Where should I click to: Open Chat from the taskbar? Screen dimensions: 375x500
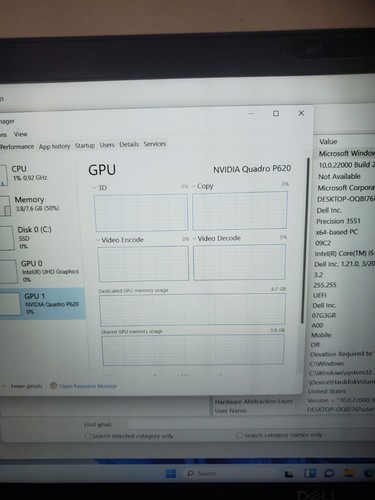(x=329, y=473)
